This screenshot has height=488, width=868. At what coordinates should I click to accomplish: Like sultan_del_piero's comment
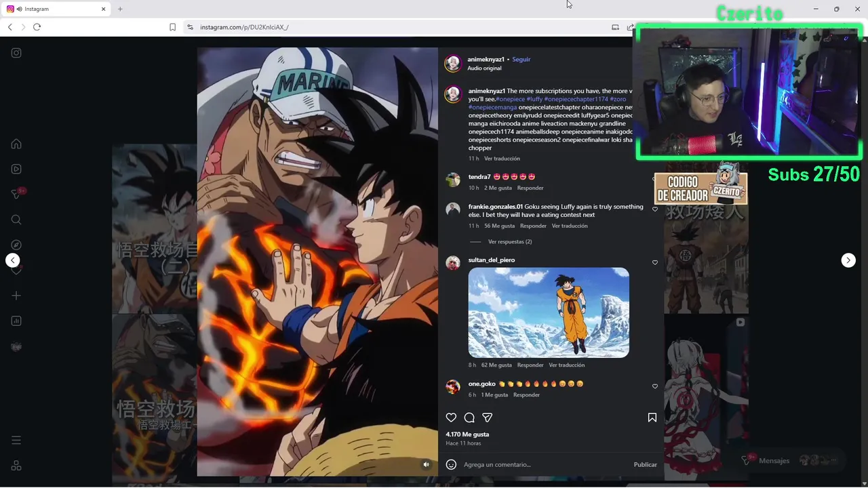(655, 262)
